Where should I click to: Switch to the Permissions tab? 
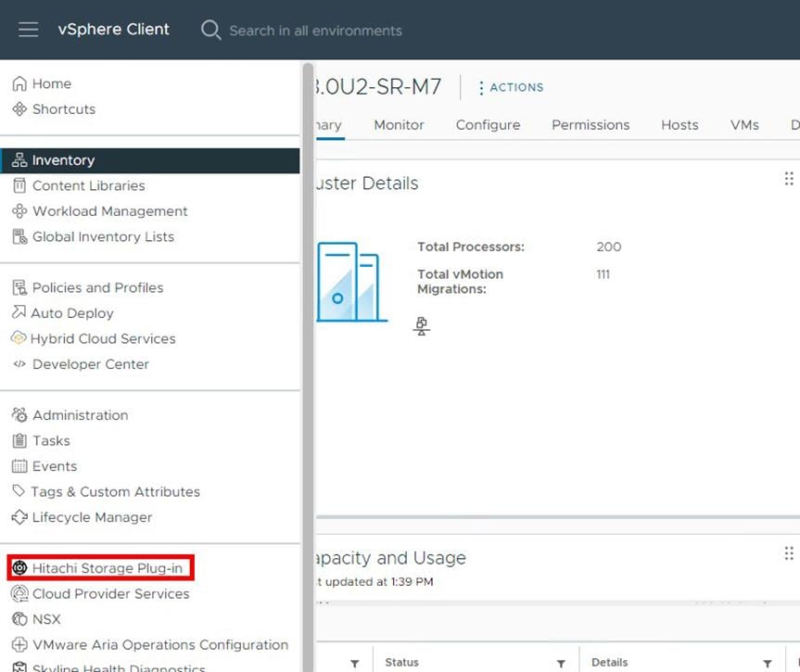(x=590, y=125)
